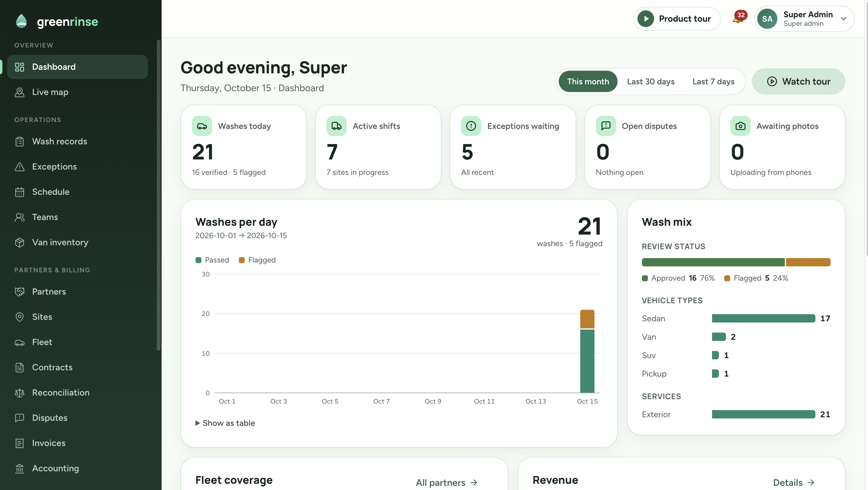Click the Sites location pin icon

click(x=20, y=317)
